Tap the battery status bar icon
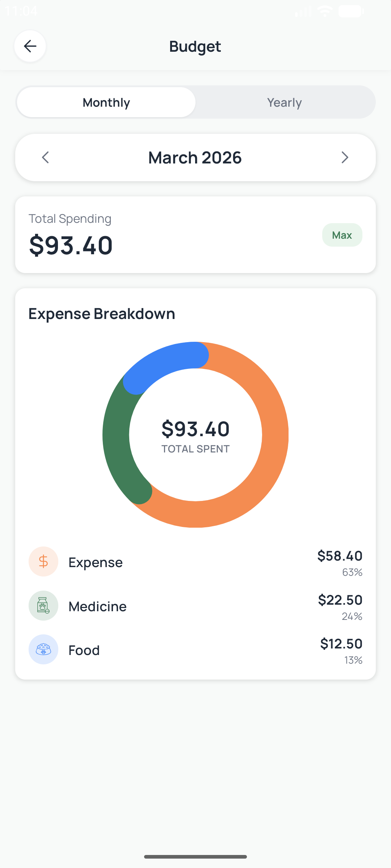 [x=350, y=11]
